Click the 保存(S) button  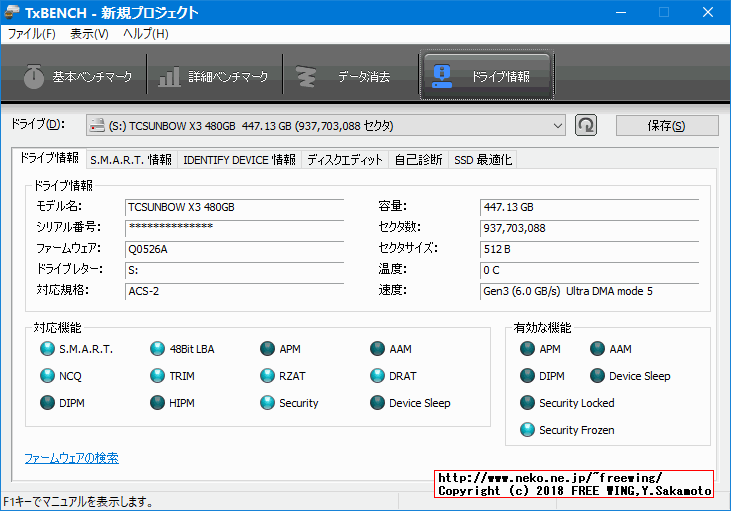(667, 126)
